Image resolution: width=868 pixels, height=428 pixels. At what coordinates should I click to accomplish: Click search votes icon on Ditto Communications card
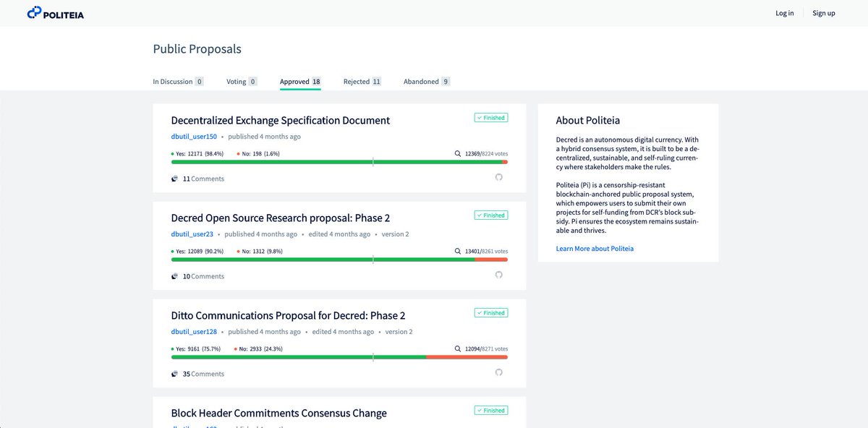[457, 349]
